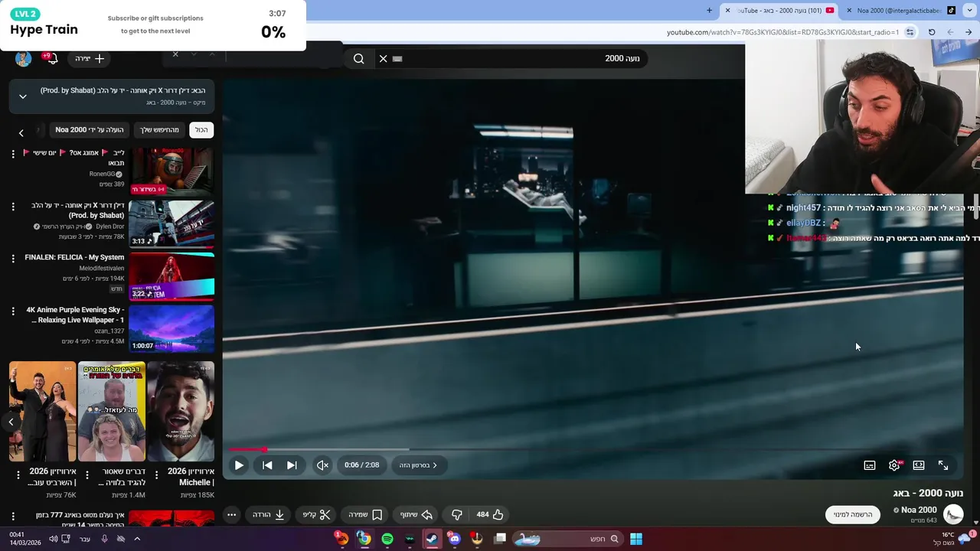980x551 pixels.
Task: Skip to the previous video in playlist
Action: coord(267,465)
